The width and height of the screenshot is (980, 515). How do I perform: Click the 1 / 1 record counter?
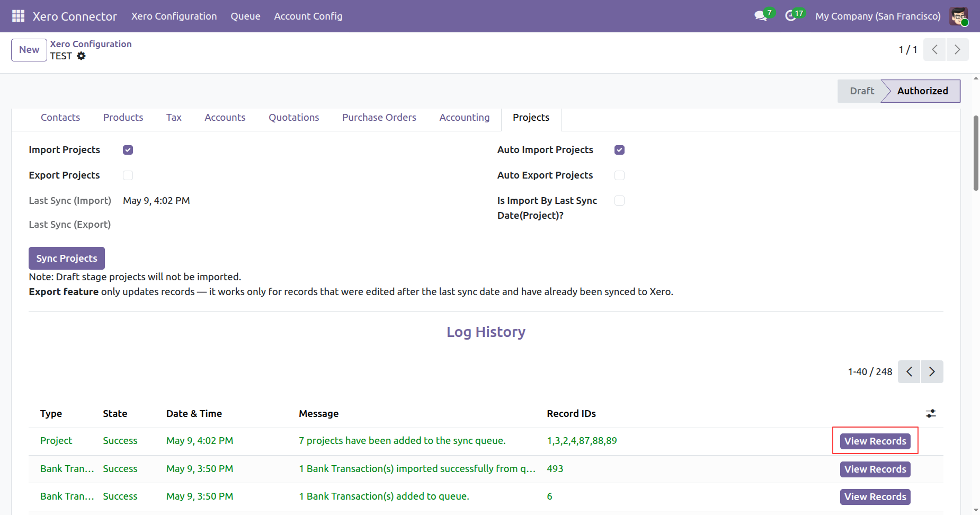point(908,50)
